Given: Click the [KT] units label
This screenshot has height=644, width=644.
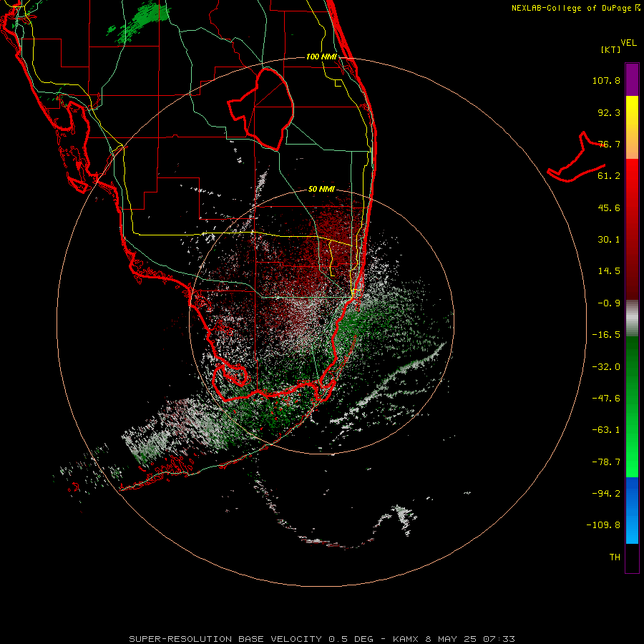Looking at the screenshot, I should [x=610, y=49].
